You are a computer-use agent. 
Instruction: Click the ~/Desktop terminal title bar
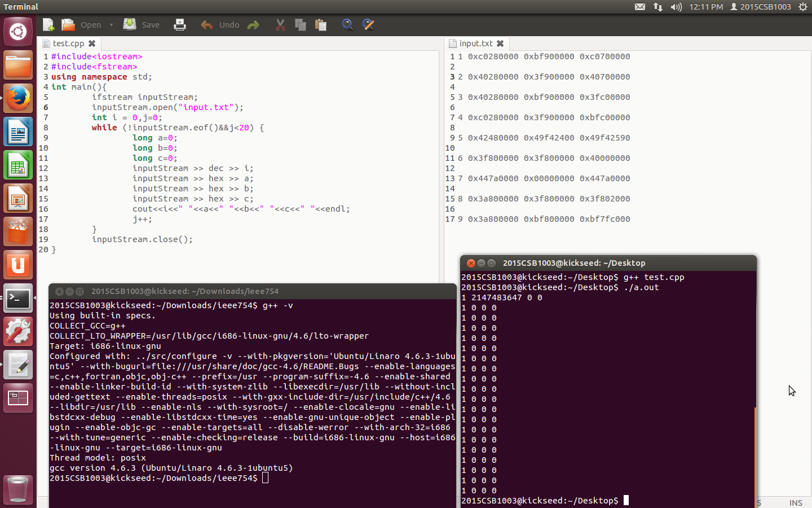608,263
